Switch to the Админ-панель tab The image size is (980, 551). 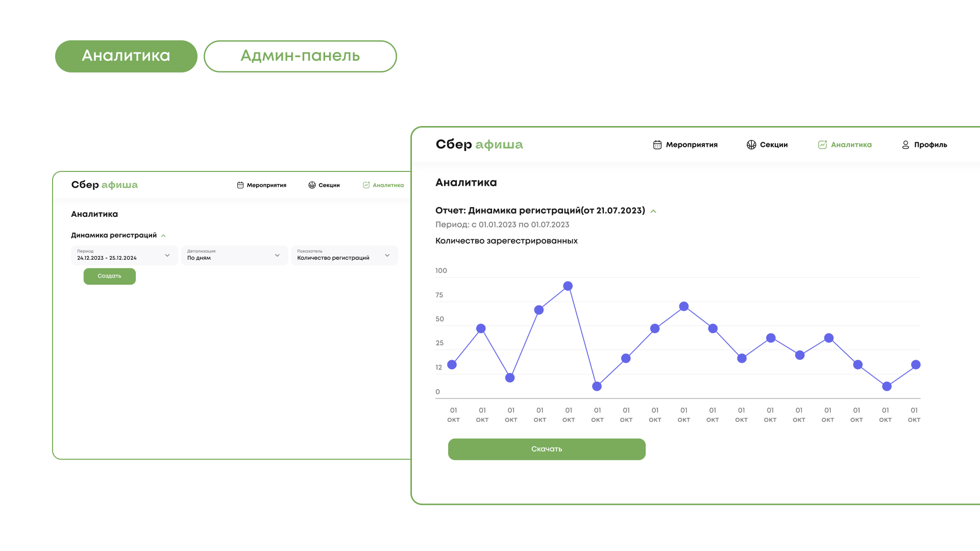(x=300, y=56)
